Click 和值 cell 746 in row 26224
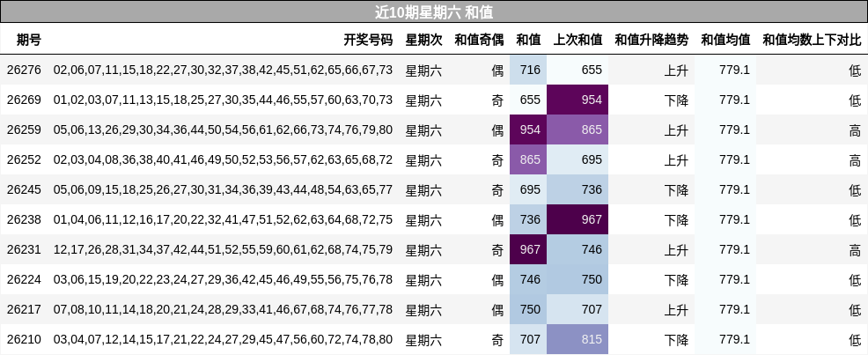Screen dimensions: 868x355 pyautogui.click(x=529, y=279)
